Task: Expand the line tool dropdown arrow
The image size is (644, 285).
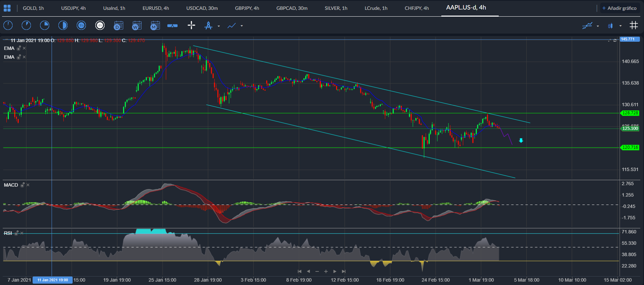Action: click(x=242, y=26)
